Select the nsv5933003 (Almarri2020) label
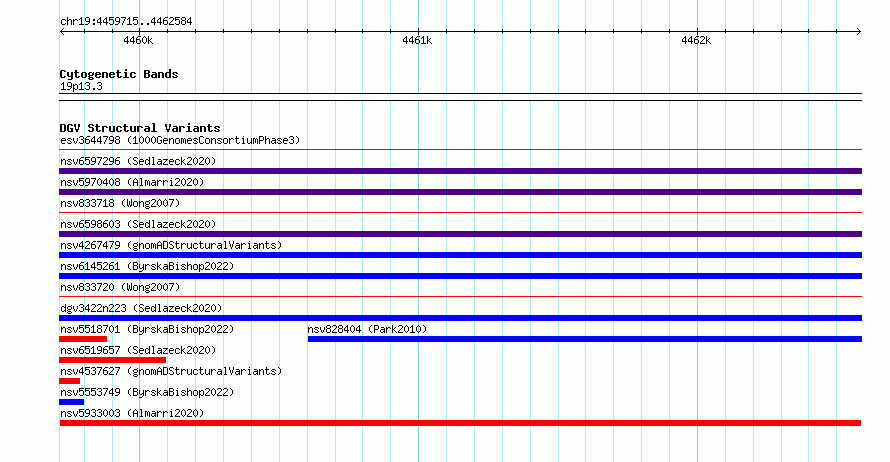 pyautogui.click(x=132, y=413)
